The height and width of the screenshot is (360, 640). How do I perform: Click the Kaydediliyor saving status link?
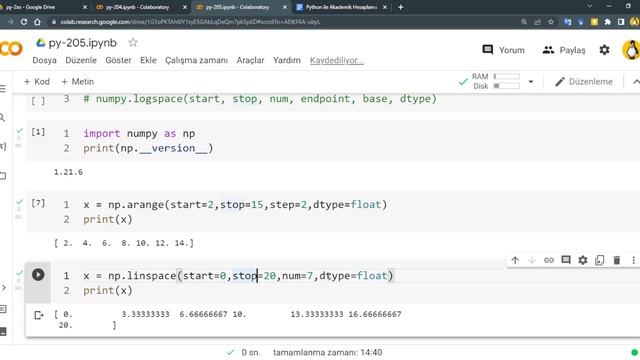337,60
